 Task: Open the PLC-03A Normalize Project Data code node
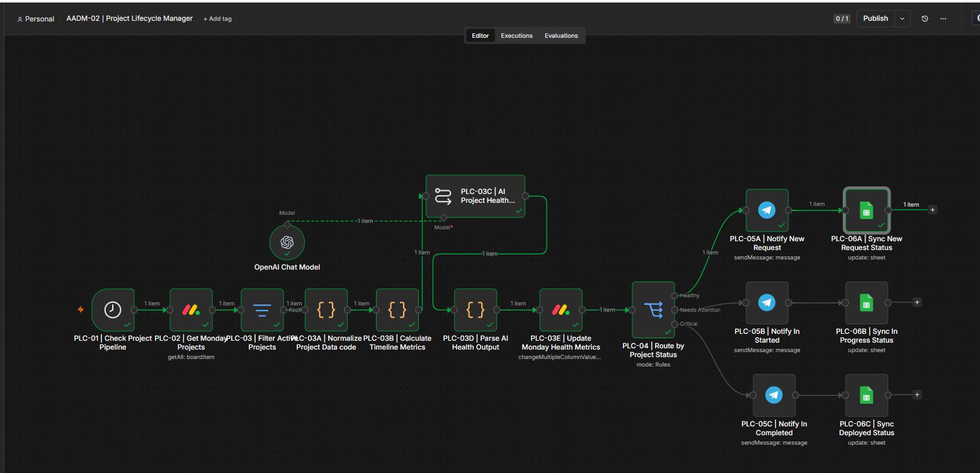pos(326,310)
